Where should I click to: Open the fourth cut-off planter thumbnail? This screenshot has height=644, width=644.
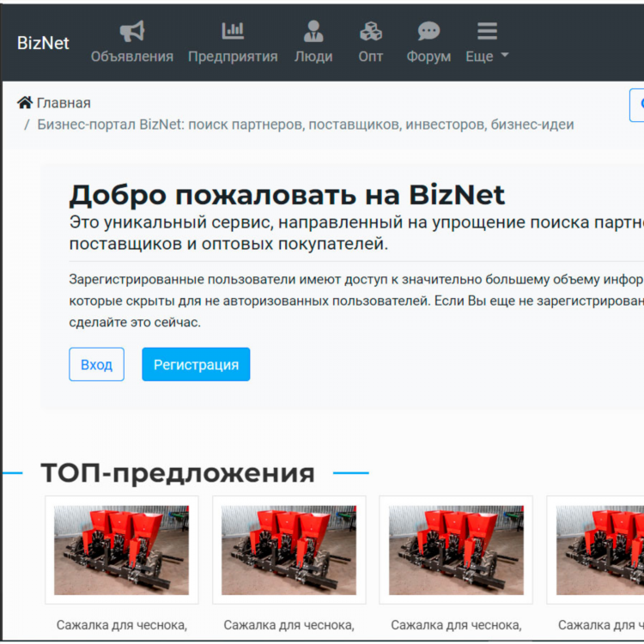596,550
